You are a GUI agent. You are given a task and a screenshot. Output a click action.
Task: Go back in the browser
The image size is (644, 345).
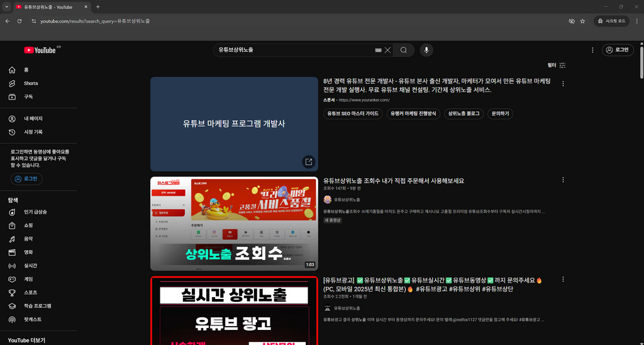pos(8,21)
